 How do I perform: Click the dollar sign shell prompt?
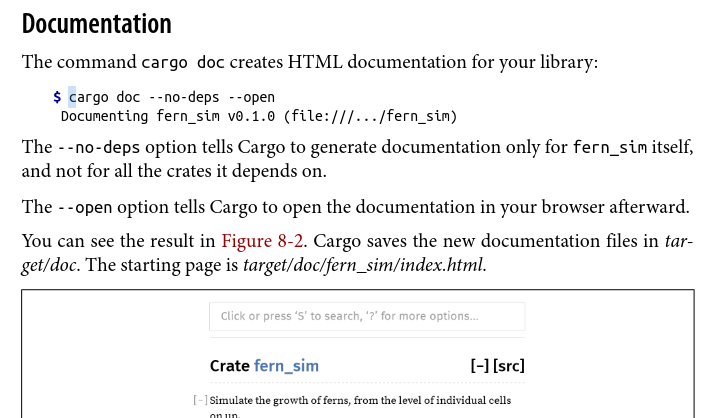pyautogui.click(x=57, y=98)
